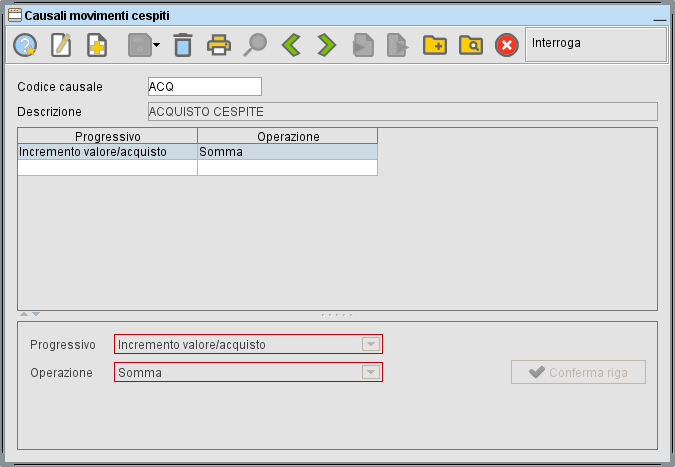Screen dimensions: 675x467
Task: Click the Progressivo column header
Action: tap(108, 136)
